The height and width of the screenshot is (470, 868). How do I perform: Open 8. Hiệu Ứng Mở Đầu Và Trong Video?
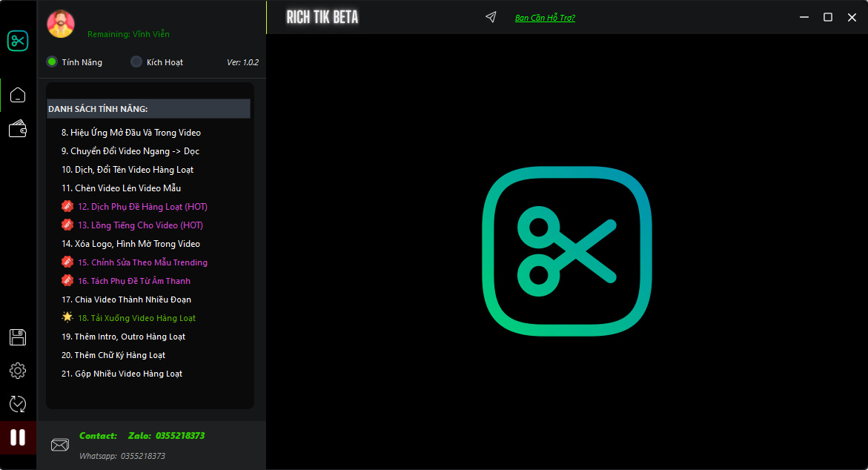[x=130, y=133]
